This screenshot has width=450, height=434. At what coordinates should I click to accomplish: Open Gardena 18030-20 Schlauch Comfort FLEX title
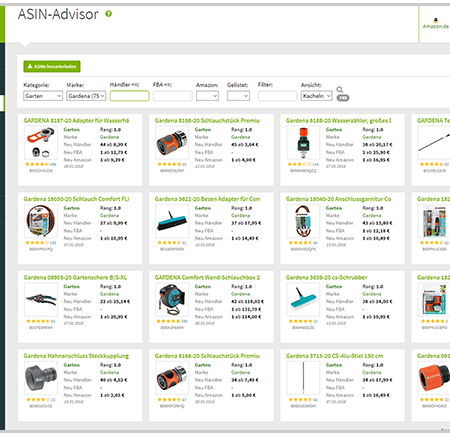(x=76, y=199)
